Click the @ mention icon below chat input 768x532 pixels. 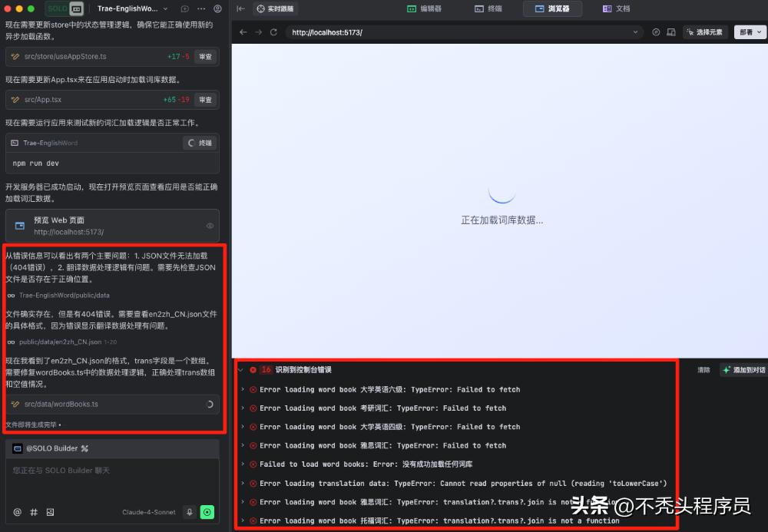point(17,511)
